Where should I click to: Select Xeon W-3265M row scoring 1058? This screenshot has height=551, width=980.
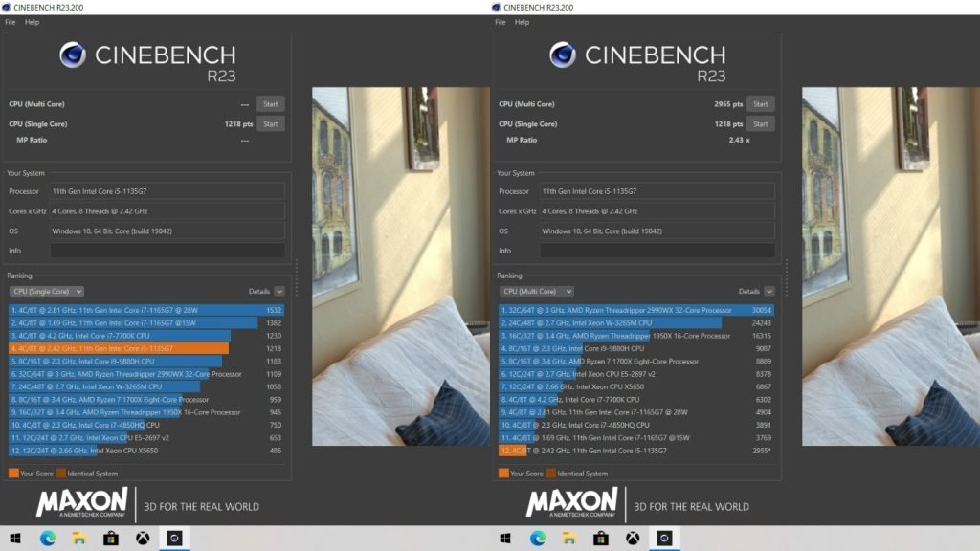click(x=146, y=386)
